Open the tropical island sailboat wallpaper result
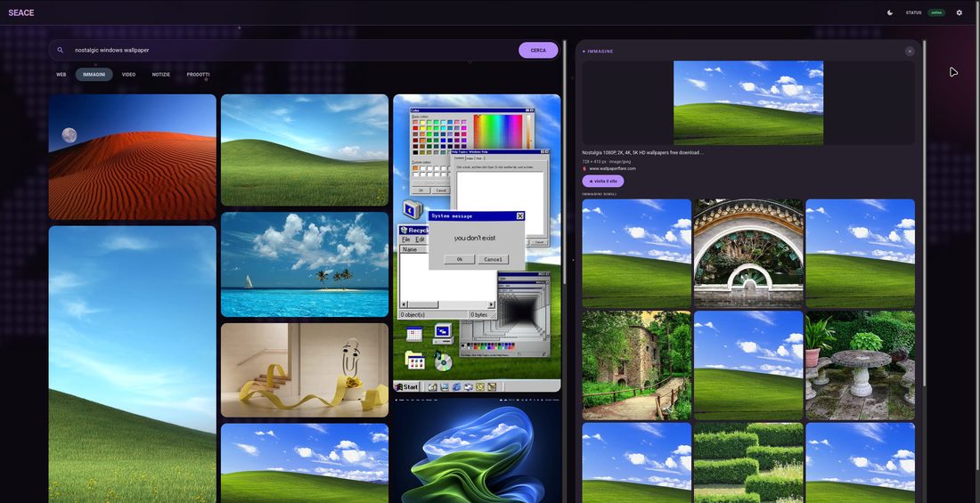 (305, 264)
